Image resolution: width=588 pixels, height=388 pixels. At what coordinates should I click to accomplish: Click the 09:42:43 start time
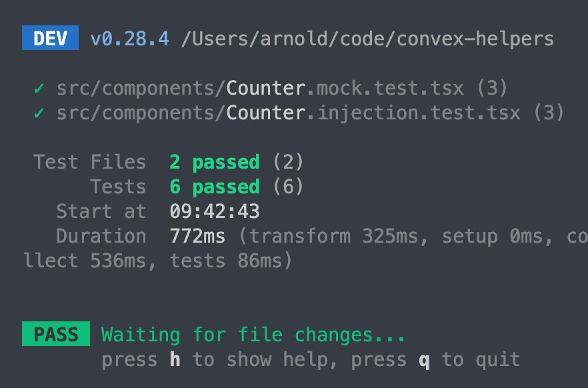pyautogui.click(x=215, y=211)
